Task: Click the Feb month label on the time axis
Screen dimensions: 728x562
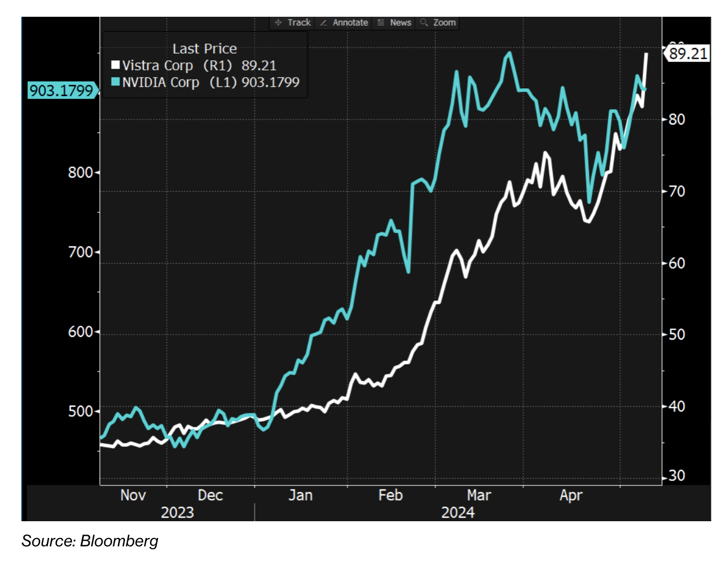Action: [390, 496]
